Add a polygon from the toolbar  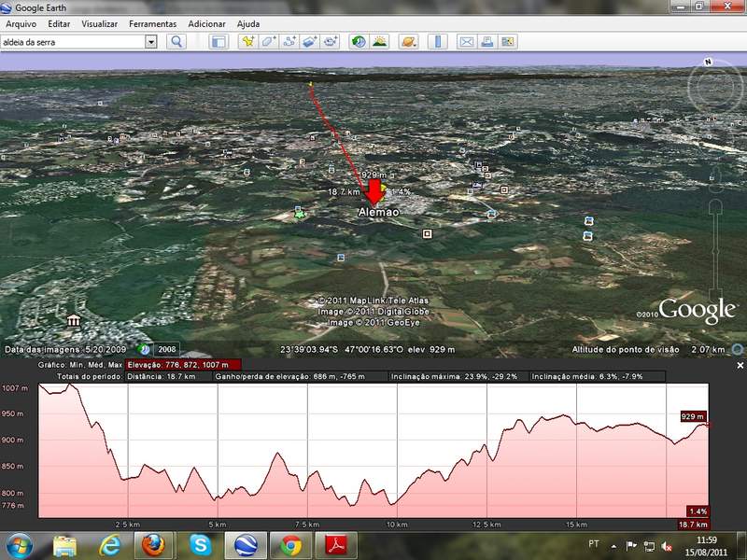268,41
